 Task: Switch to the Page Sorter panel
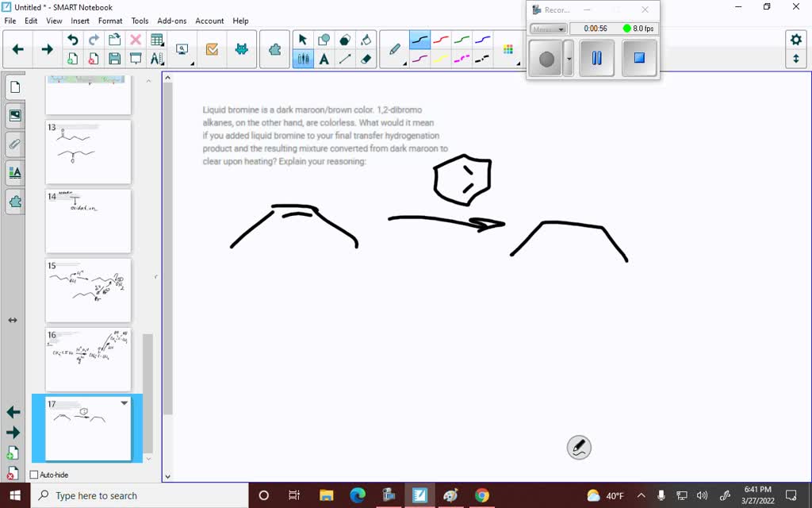click(x=15, y=87)
